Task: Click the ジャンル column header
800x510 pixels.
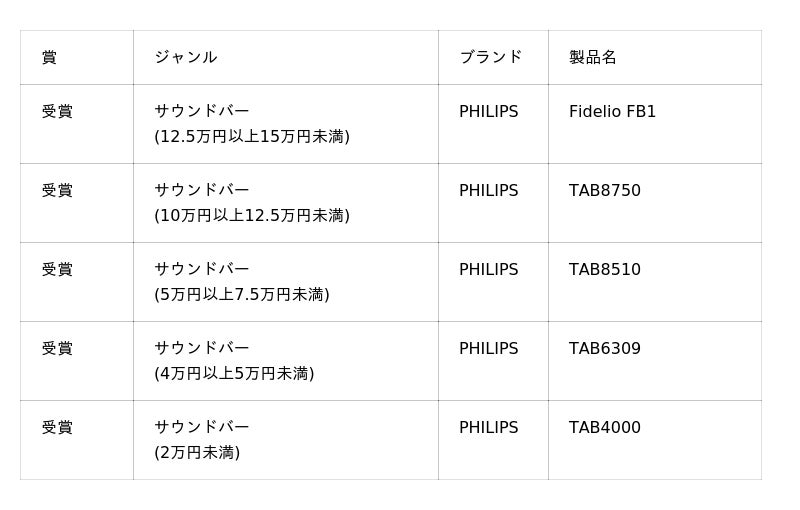Action: click(185, 57)
